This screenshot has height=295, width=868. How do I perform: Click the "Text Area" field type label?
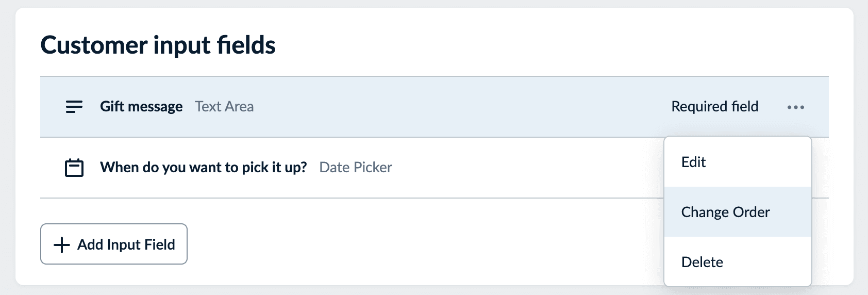[x=224, y=107]
